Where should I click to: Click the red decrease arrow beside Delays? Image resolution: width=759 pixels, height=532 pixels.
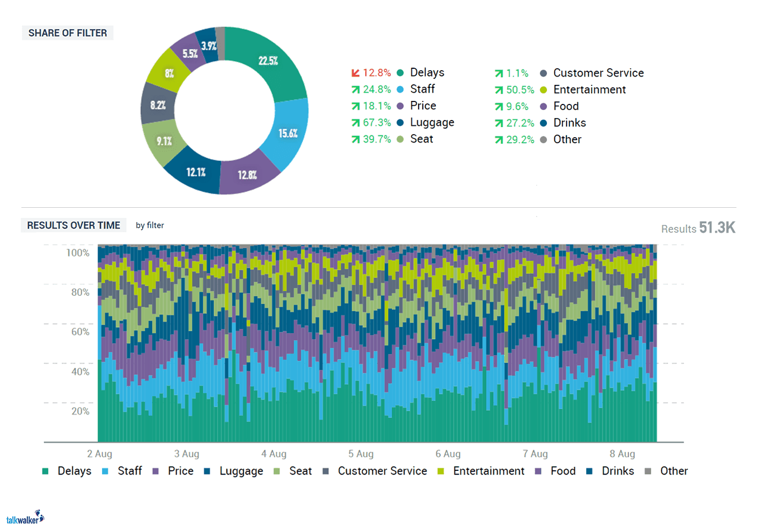tap(355, 72)
